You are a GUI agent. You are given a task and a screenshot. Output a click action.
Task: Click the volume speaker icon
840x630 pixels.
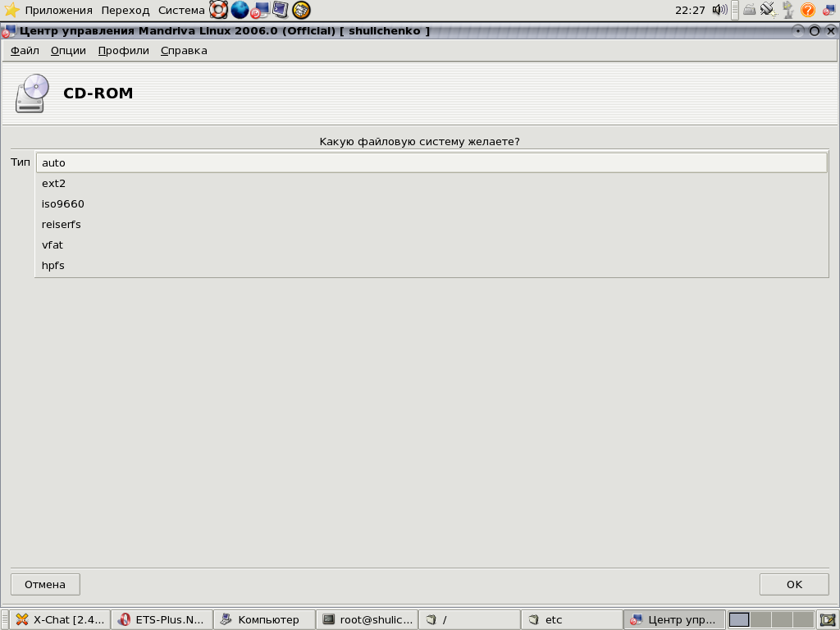(x=719, y=10)
